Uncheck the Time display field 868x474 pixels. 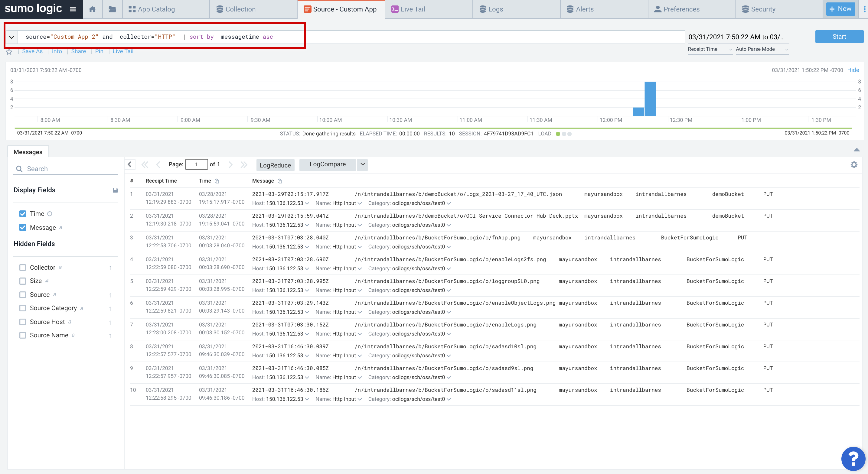click(23, 214)
